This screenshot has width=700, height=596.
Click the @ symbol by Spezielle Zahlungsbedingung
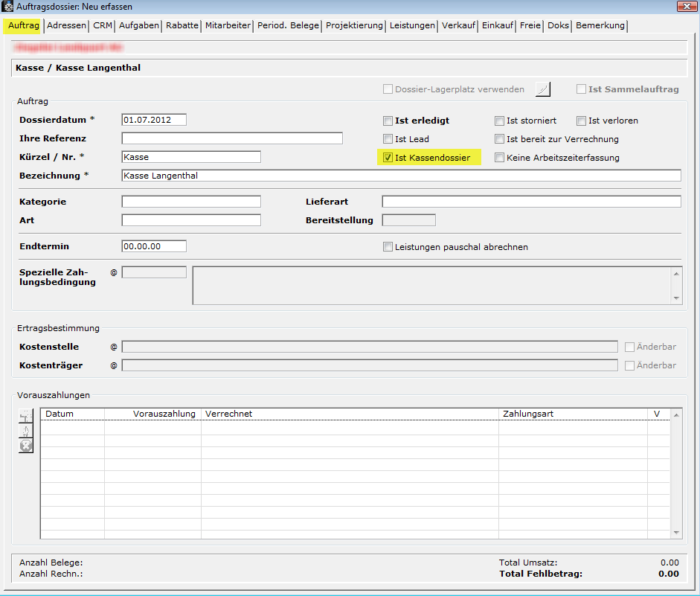pos(114,272)
